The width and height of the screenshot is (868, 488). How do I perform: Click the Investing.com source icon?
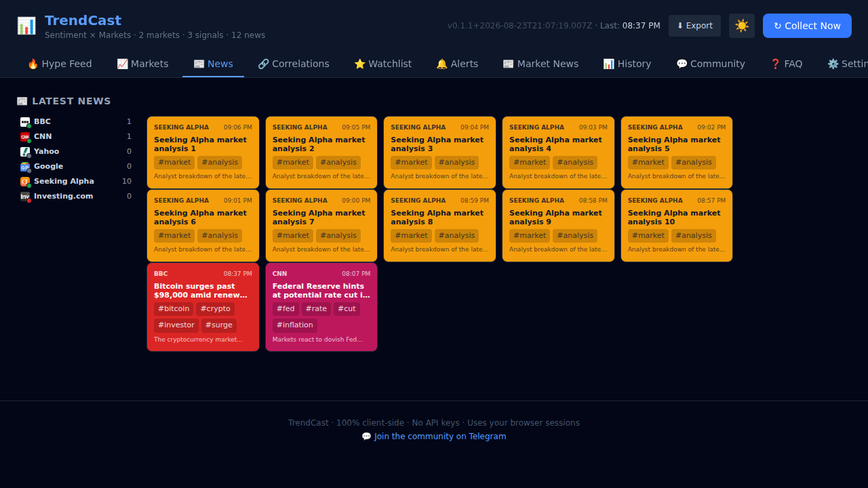[x=25, y=197]
